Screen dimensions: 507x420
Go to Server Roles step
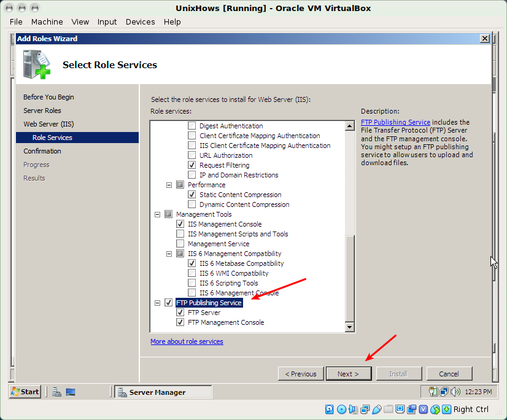coord(42,111)
